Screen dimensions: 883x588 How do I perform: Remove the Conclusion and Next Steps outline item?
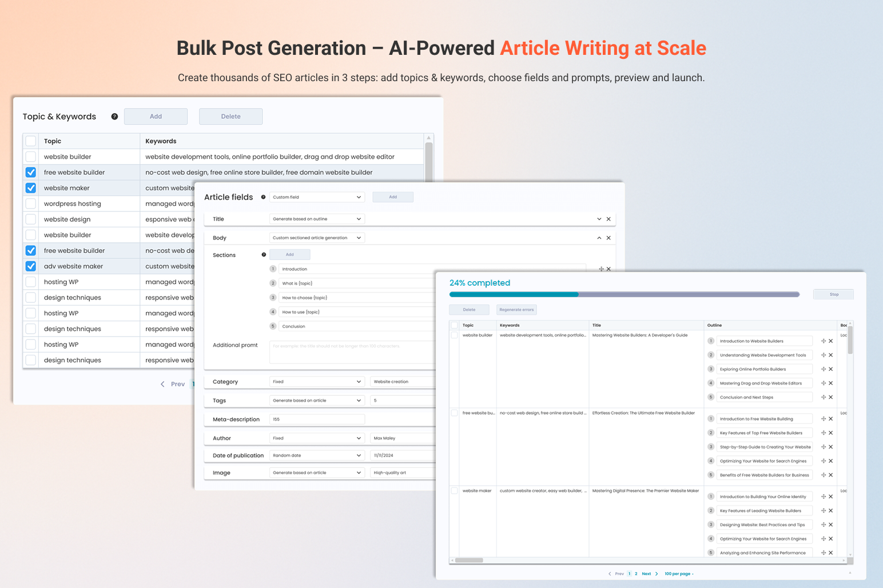[830, 397]
